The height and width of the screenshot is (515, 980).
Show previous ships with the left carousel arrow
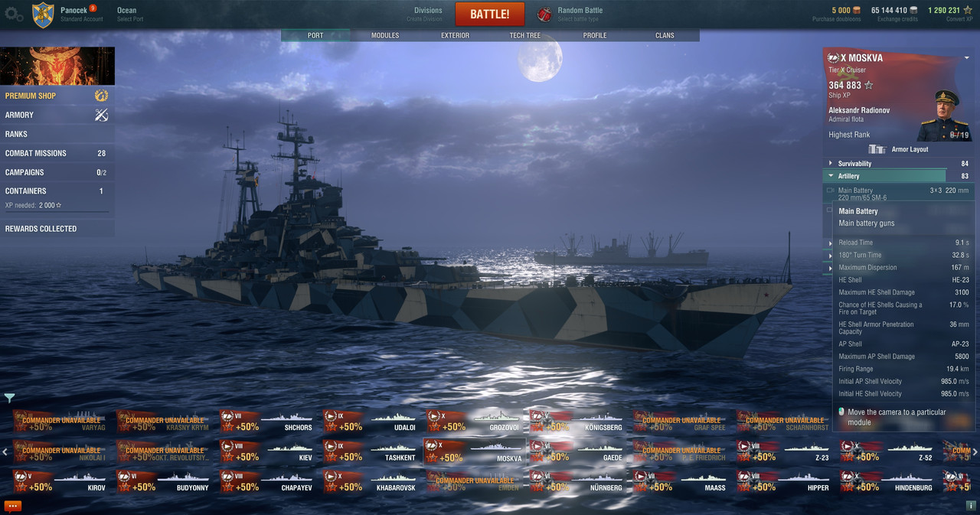coord(5,452)
